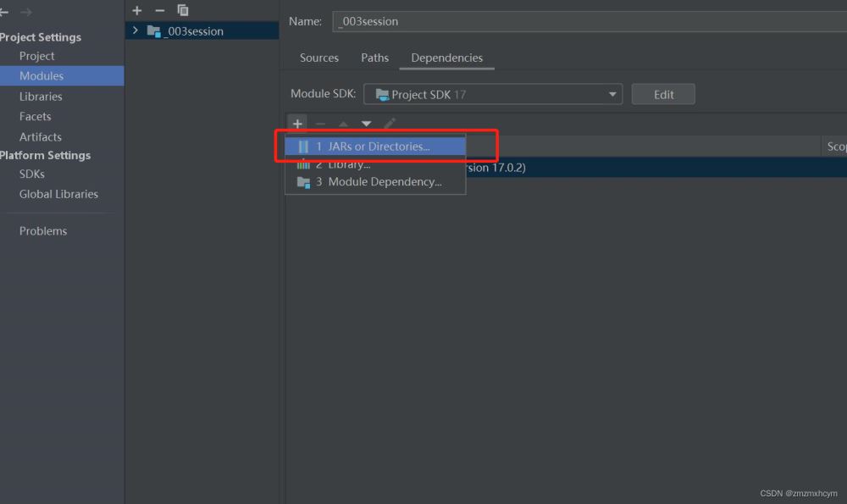Click the module Name input field
Image resolution: width=847 pixels, height=504 pixels.
[590, 22]
